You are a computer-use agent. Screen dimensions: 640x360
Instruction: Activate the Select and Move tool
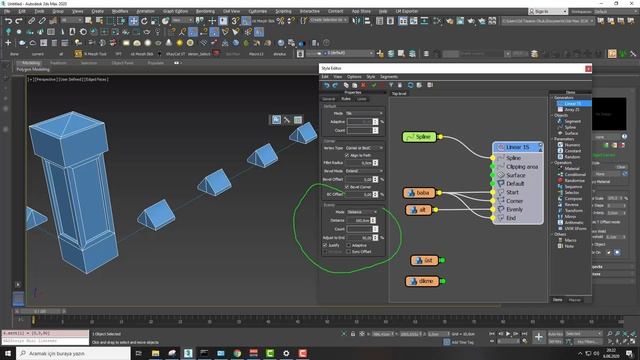(x=133, y=21)
